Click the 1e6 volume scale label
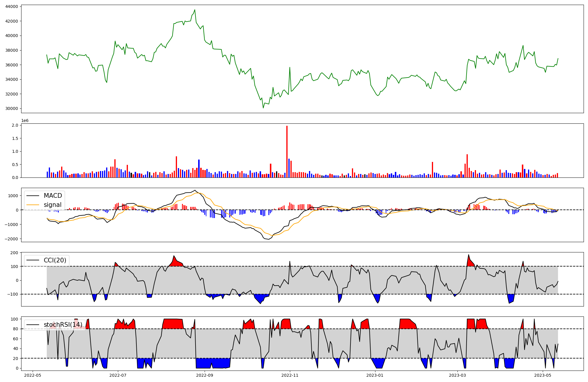 [x=25, y=121]
